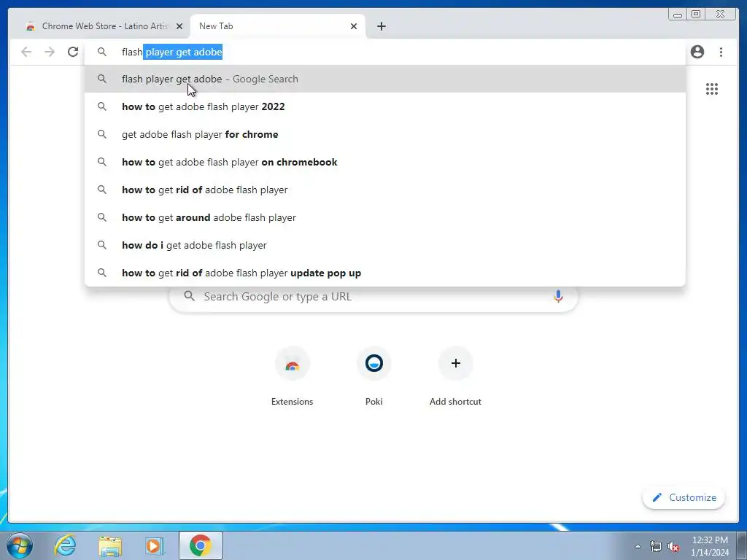Close the Chrome Web Store tab
747x560 pixels.
click(179, 26)
